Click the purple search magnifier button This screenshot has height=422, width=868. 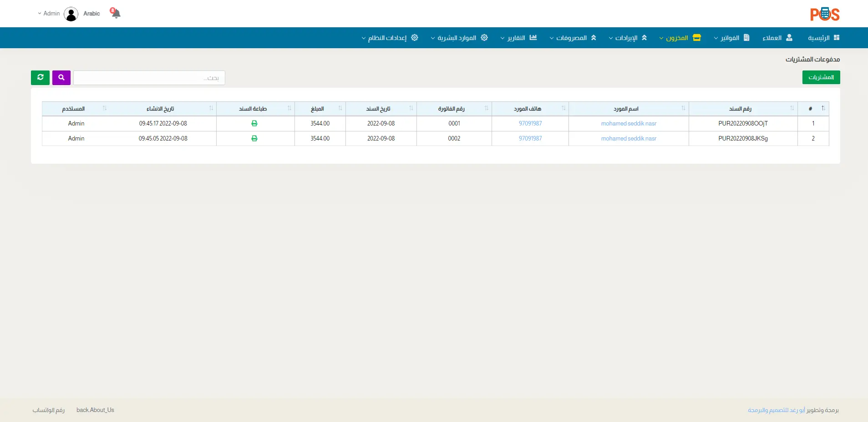pos(61,78)
